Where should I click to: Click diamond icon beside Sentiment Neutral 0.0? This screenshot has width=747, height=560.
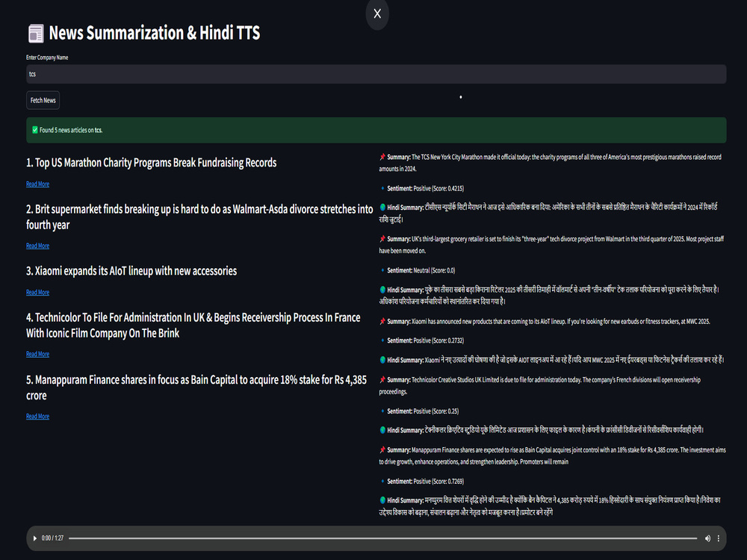(x=382, y=270)
